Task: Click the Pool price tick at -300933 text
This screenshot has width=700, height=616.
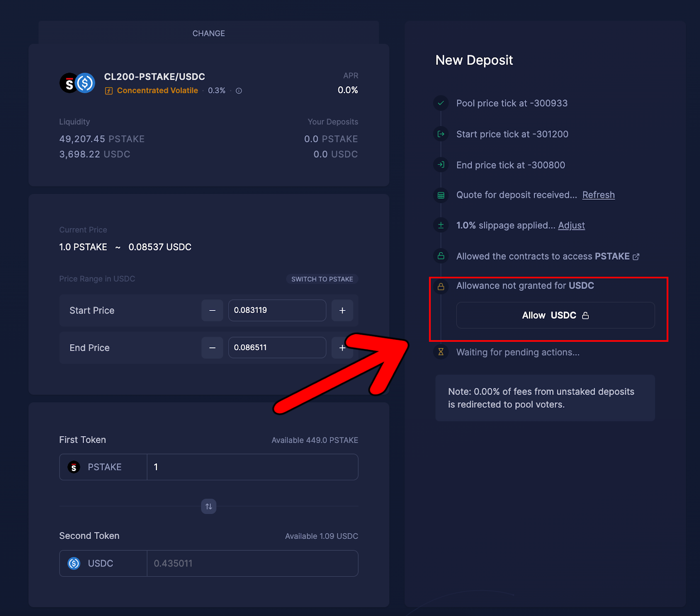Action: tap(512, 103)
